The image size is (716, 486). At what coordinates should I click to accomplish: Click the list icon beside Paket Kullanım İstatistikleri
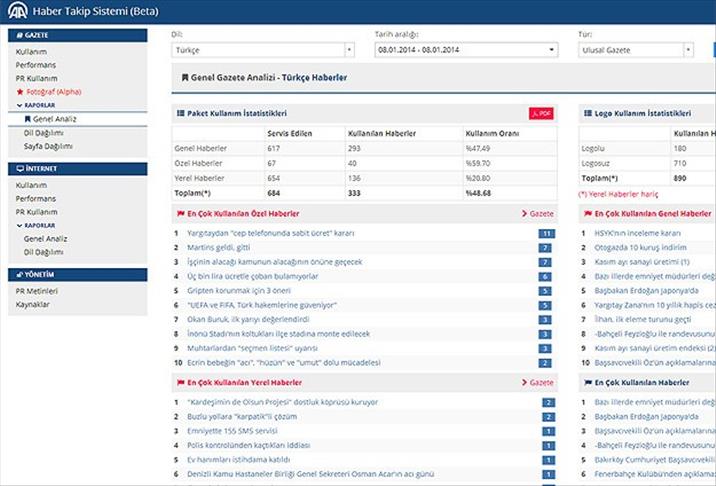point(180,114)
